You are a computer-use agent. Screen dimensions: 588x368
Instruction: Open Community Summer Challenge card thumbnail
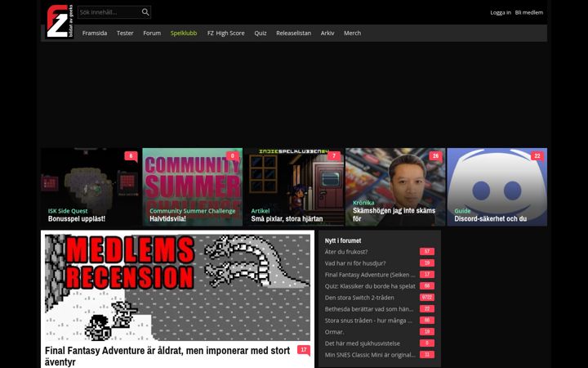[x=193, y=187]
